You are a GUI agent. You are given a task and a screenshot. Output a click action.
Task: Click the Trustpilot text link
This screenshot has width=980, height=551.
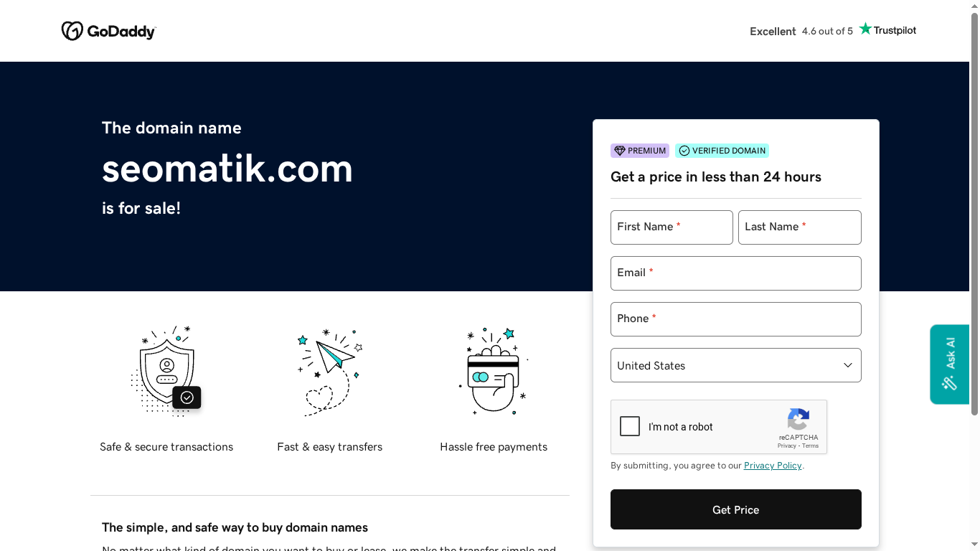[x=894, y=30]
